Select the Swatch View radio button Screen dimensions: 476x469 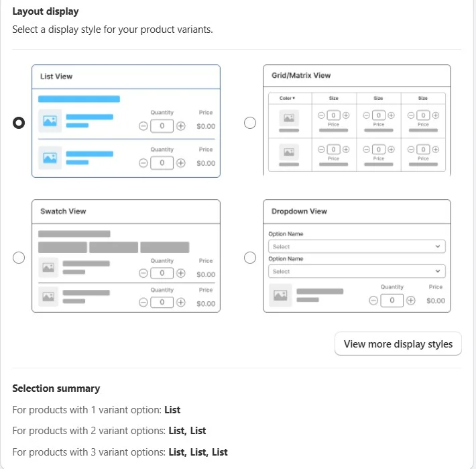pyautogui.click(x=19, y=258)
